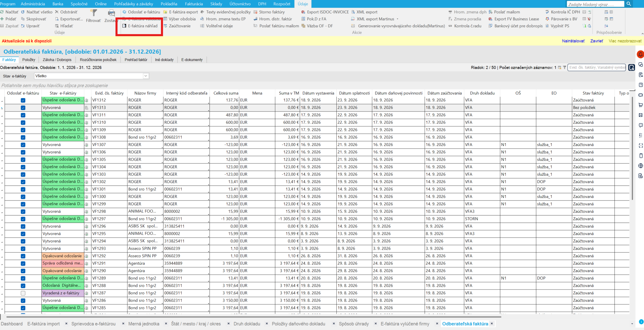Toggle the checkbox in row VF1285
The height and width of the screenshot is (330, 644).
tap(23, 308)
